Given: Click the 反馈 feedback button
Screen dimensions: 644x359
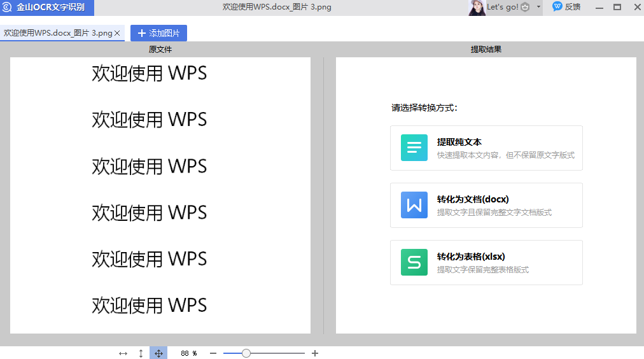Looking at the screenshot, I should pyautogui.click(x=566, y=7).
